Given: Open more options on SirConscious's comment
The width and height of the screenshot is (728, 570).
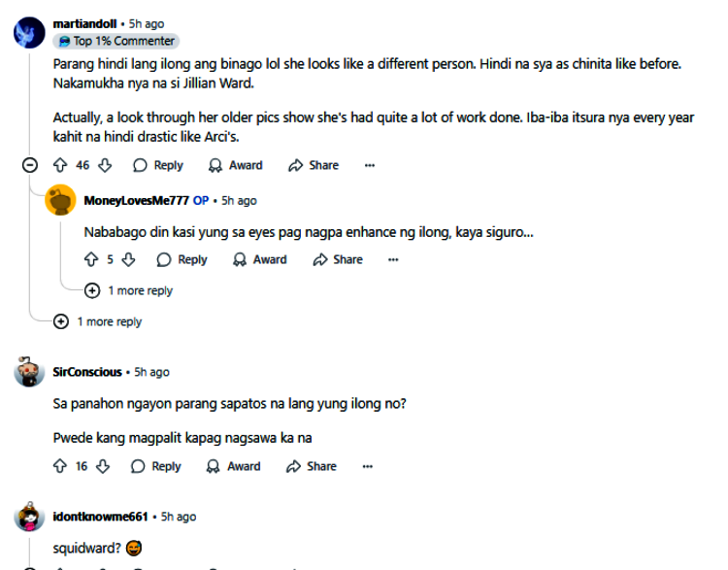Looking at the screenshot, I should click(x=368, y=466).
